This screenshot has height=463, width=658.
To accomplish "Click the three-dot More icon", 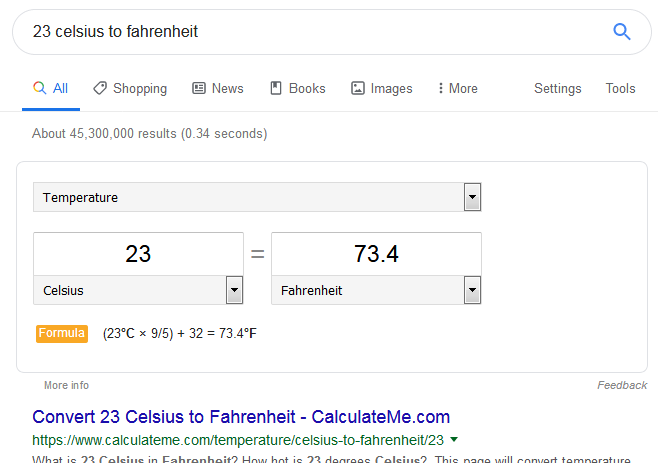I will coord(440,88).
